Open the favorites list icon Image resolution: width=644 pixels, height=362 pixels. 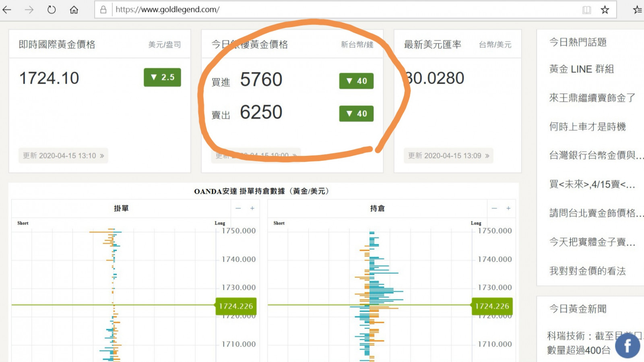pyautogui.click(x=637, y=10)
